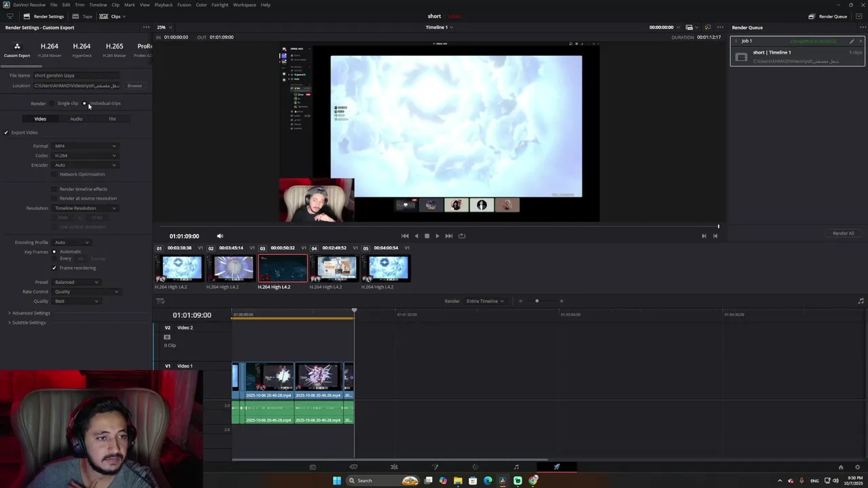Enable Network Optimization checkbox
Image resolution: width=868 pixels, height=488 pixels.
point(54,174)
